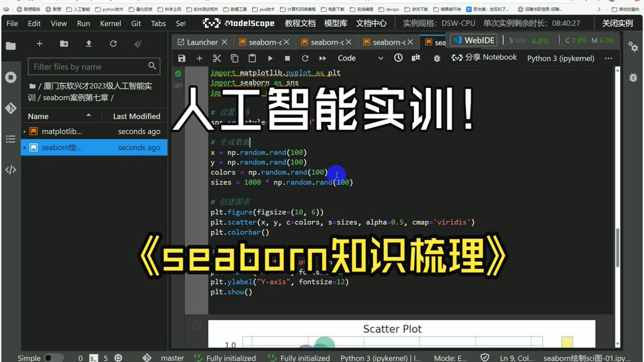
Task: Interrupt the kernel with stop icon
Action: click(288, 58)
